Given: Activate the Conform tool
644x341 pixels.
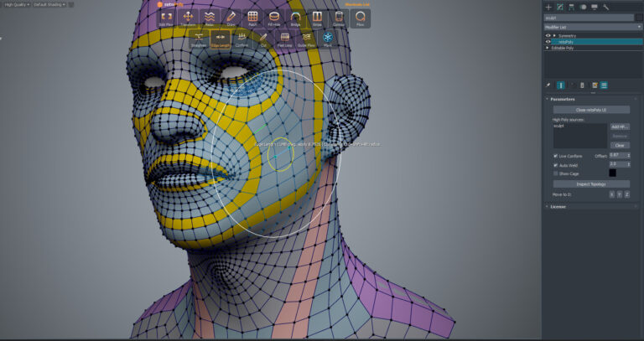Looking at the screenshot, I should pyautogui.click(x=241, y=39).
